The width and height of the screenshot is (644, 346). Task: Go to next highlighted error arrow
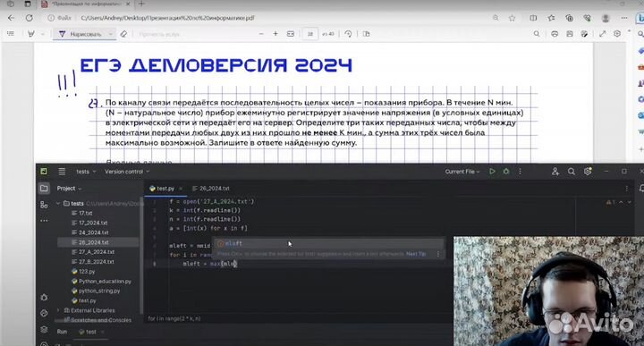(x=629, y=202)
